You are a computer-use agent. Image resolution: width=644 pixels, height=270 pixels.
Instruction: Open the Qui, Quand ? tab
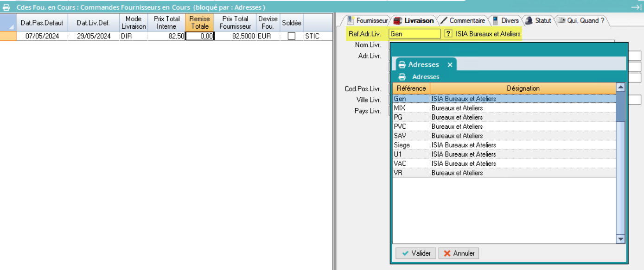(x=581, y=21)
